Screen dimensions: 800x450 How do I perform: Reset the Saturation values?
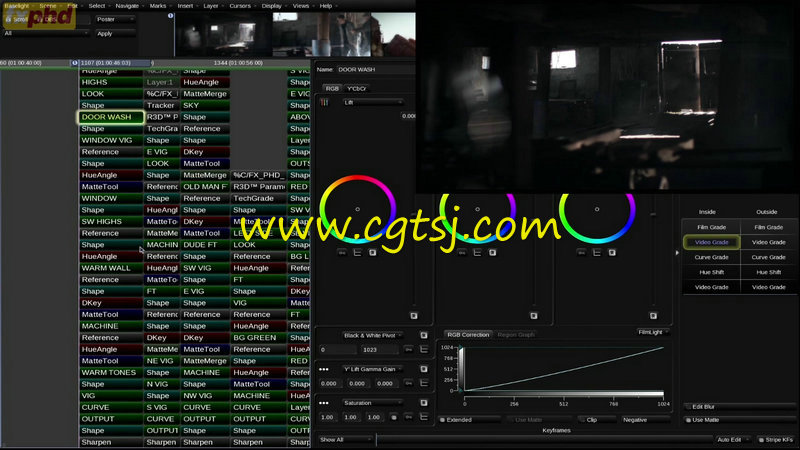click(x=423, y=403)
